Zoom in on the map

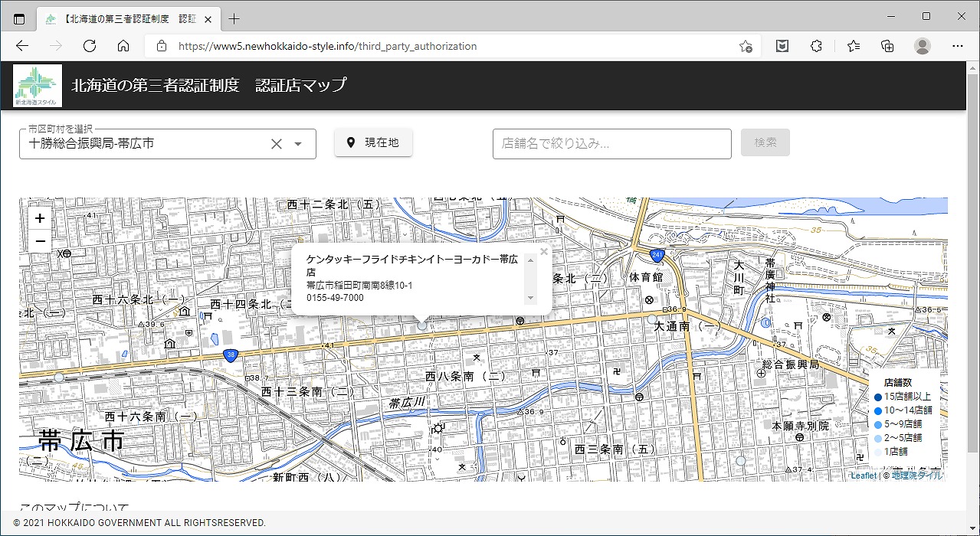tap(40, 218)
